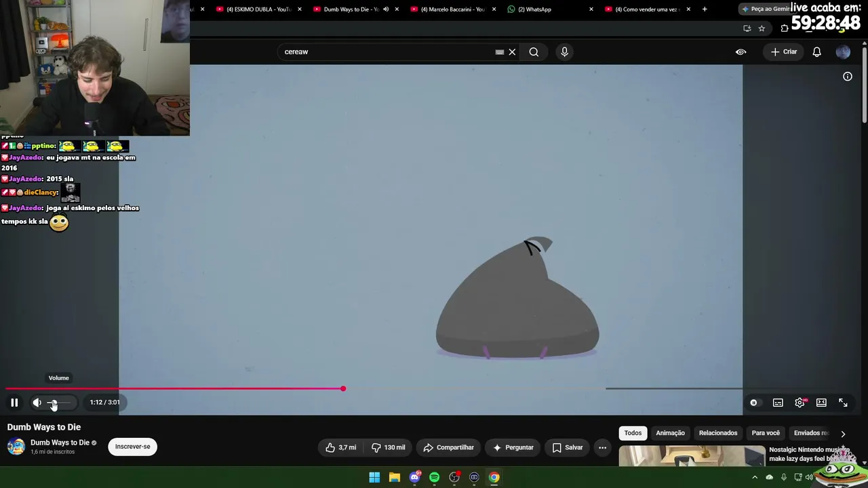The image size is (868, 488).
Task: Click the red video progress bar scrubber
Action: (x=343, y=388)
